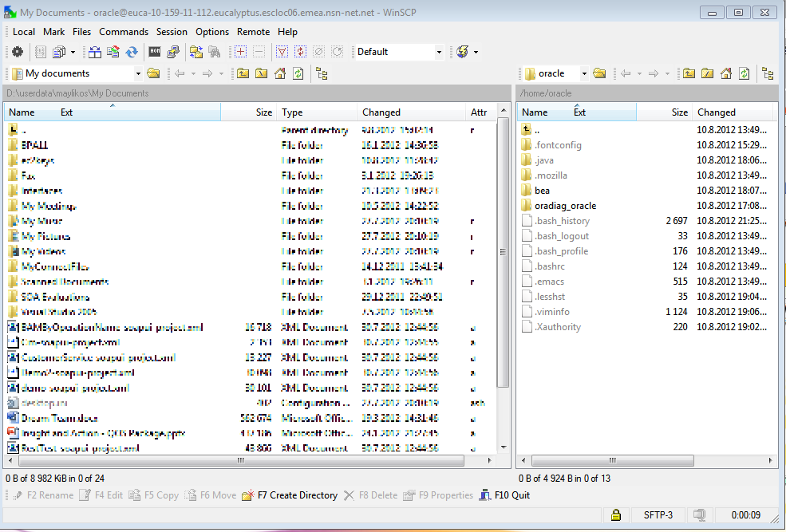
Task: Select the .mozilla folder
Action: pyautogui.click(x=551, y=175)
